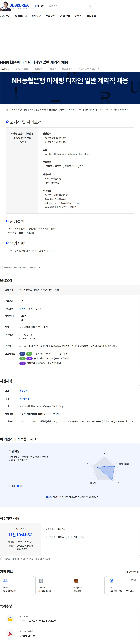Image resolution: width=140 pixels, height=644 pixels.
Task: Click the info icon beside 마감일 notice
Action: tap(2, 559)
